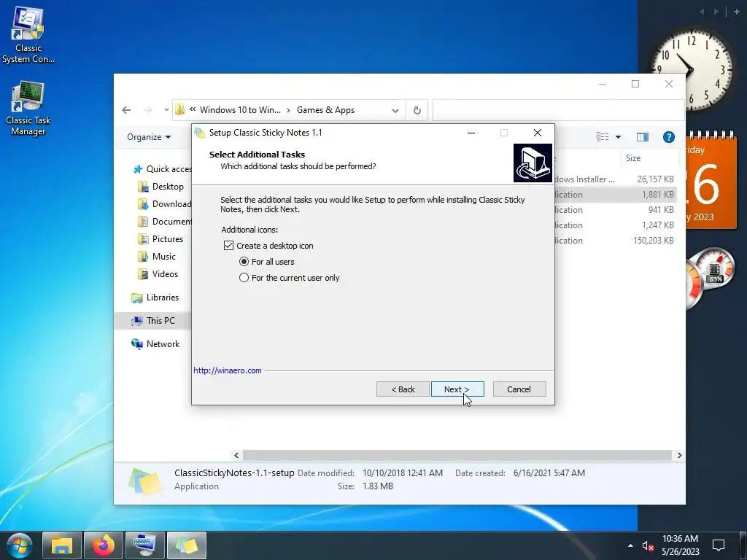Viewport: 747px width, 560px height.
Task: Select the 1,881 KB application row
Action: (614, 195)
